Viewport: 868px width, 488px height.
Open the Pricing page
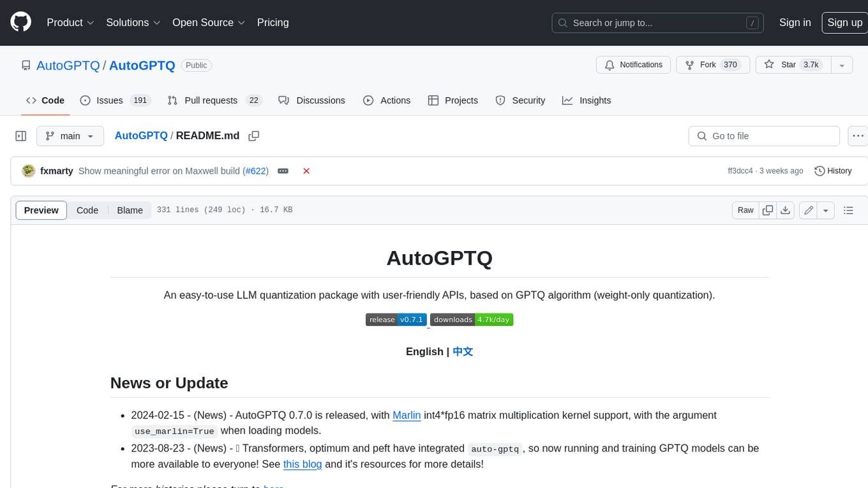click(x=273, y=22)
